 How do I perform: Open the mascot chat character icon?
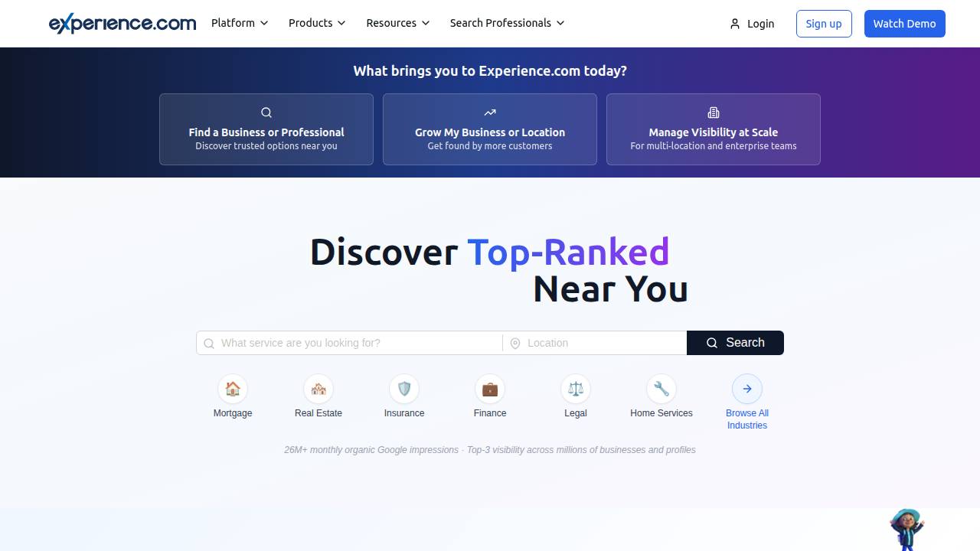(906, 529)
